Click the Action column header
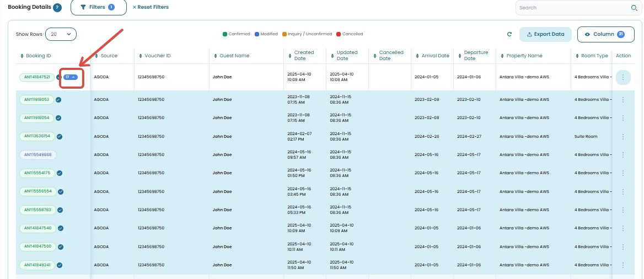This screenshot has height=279, width=644. pos(623,56)
